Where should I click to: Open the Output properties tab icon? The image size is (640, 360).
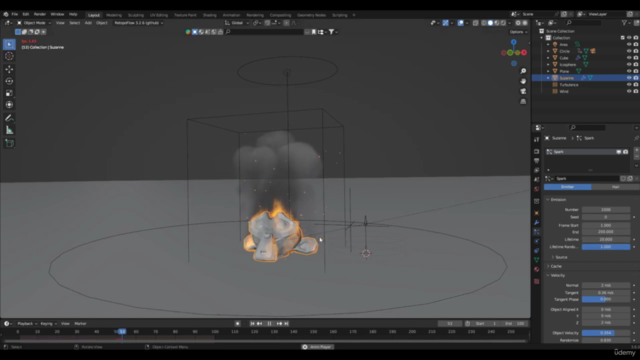(x=536, y=161)
